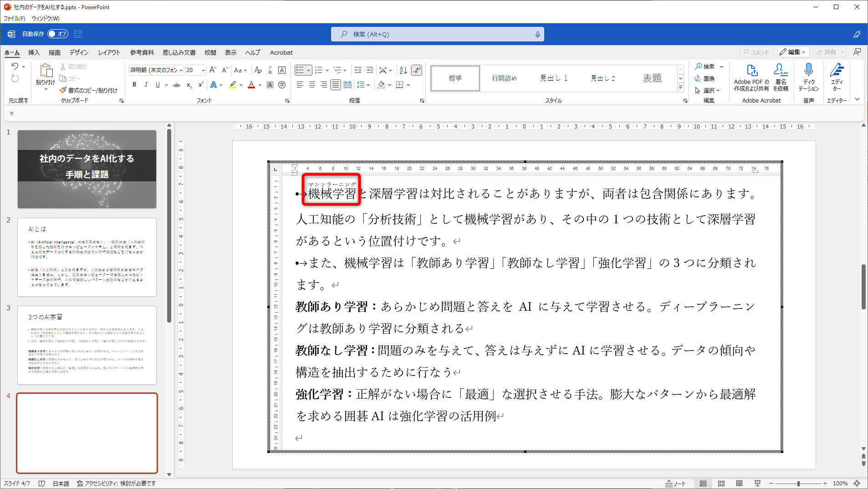Open the font size dropdown
Image resolution: width=868 pixels, height=489 pixels.
coord(203,70)
